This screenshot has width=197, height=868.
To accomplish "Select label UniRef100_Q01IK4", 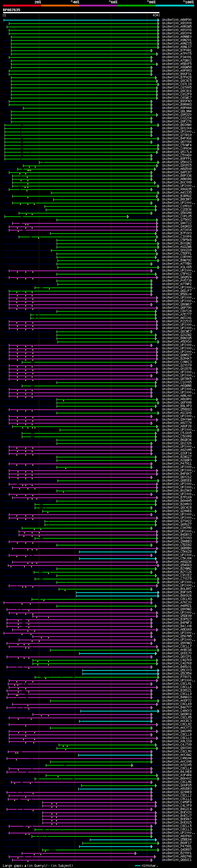I will click(177, 128).
